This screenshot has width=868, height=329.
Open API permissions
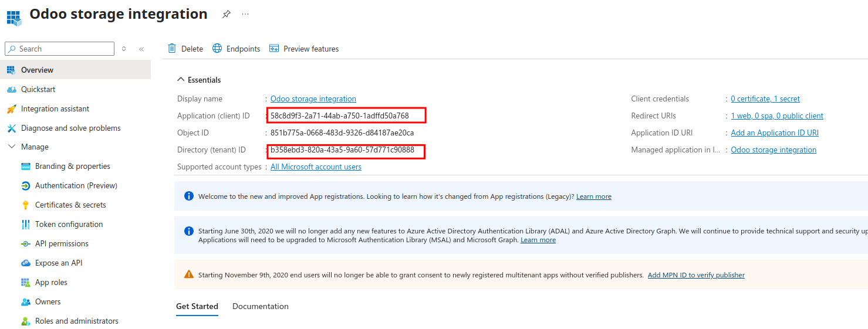pyautogui.click(x=62, y=243)
